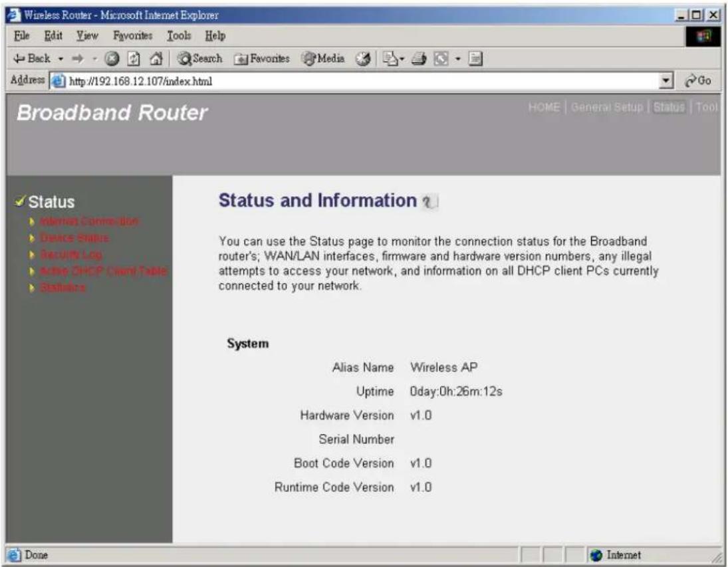Click the System section heading
Screen dimensions: 728x567
point(247,344)
